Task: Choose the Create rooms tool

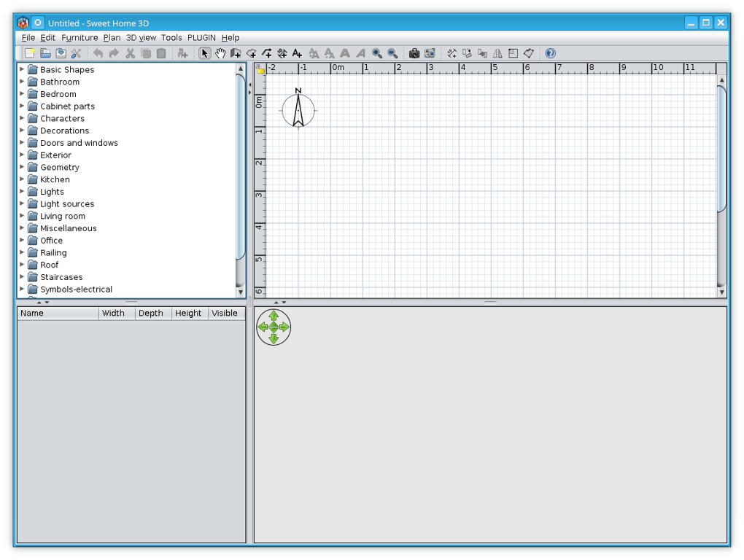Action: pos(251,53)
